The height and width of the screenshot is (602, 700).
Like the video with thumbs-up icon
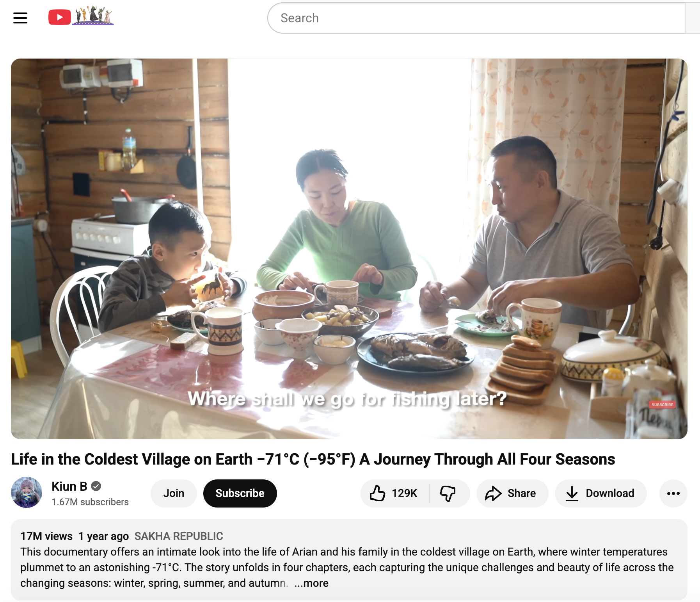click(377, 493)
